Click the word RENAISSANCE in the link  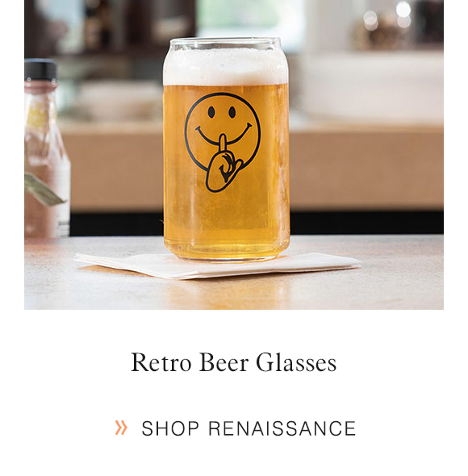tap(282, 428)
